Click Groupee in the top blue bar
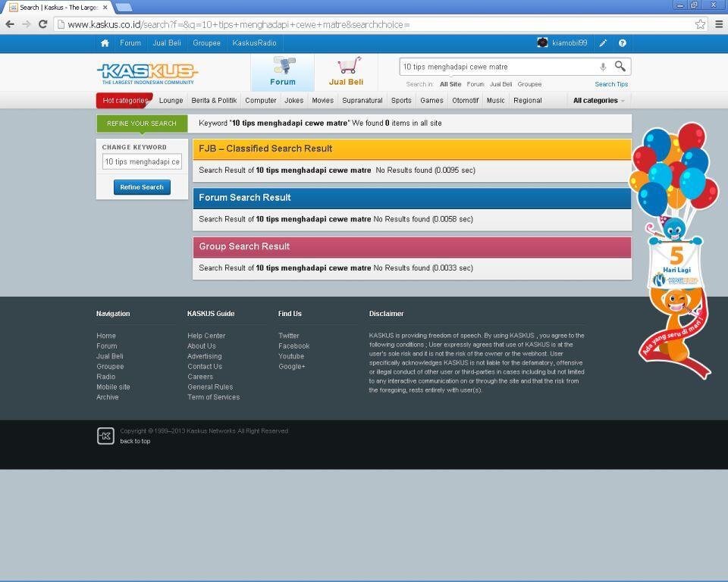Image resolution: width=728 pixels, height=582 pixels. click(x=206, y=43)
